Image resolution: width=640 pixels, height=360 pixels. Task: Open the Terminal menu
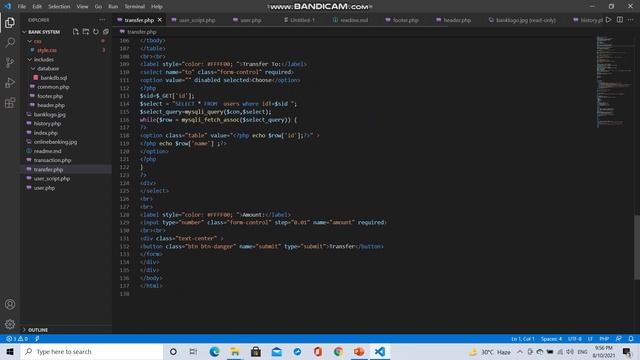pyautogui.click(x=135, y=7)
